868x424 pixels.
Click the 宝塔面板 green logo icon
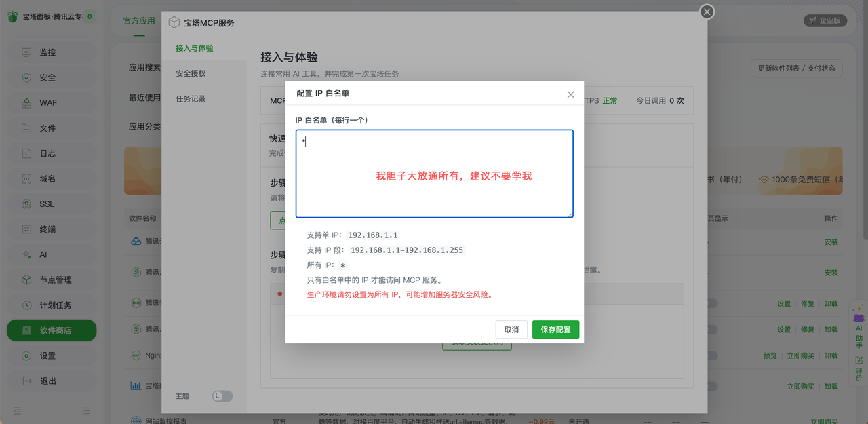tap(13, 16)
